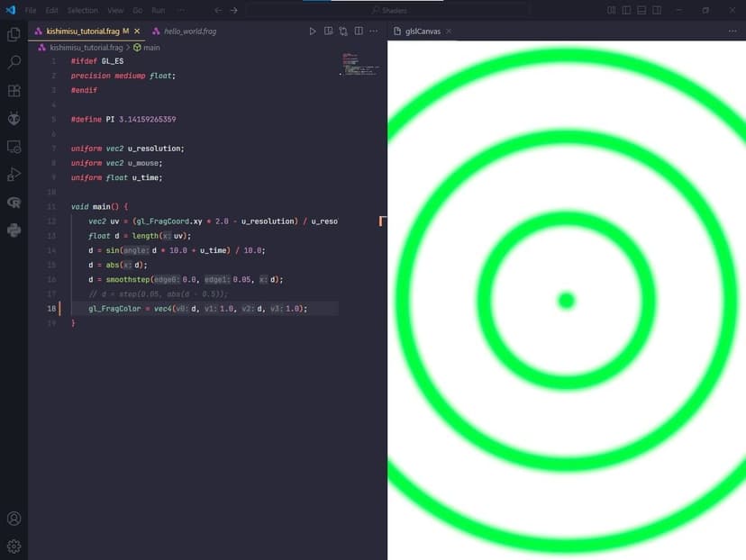Go back with the navigation arrow

[x=218, y=10]
